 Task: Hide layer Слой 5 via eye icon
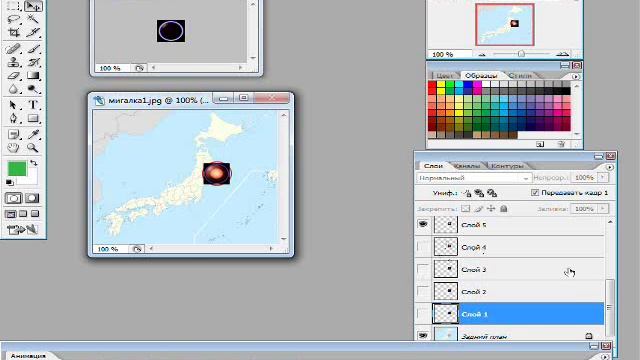coord(423,224)
